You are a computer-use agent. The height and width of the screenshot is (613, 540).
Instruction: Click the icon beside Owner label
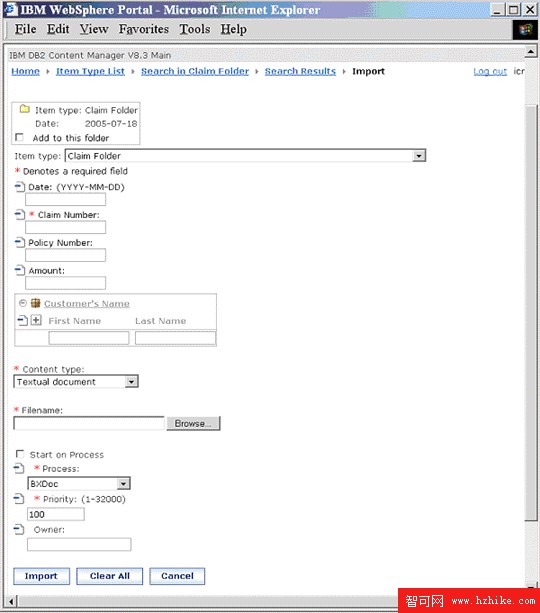(19, 530)
